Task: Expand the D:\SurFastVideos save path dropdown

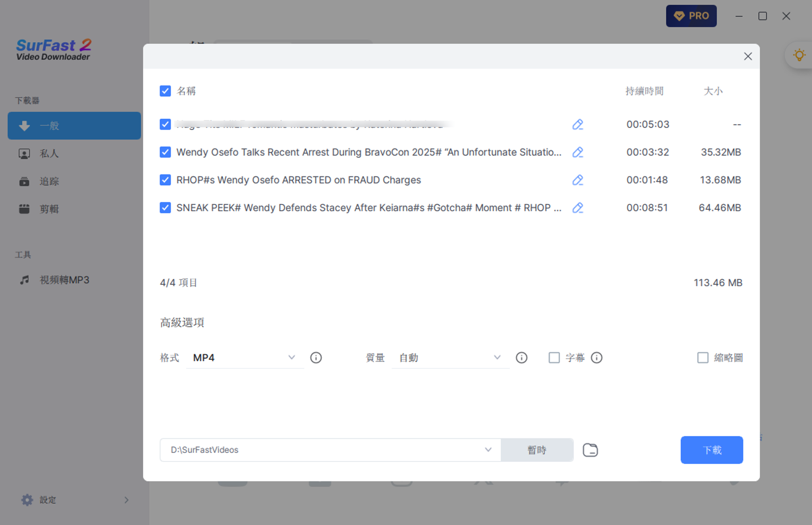Action: [x=488, y=450]
